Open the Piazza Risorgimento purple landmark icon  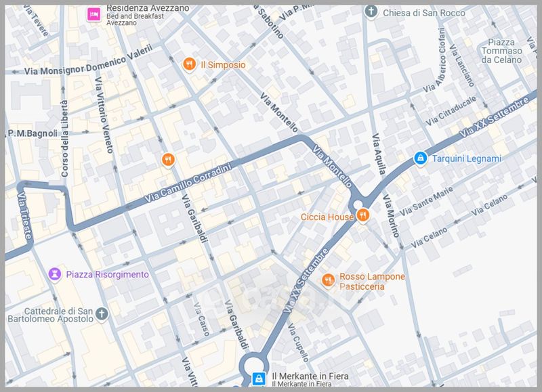[x=54, y=274]
